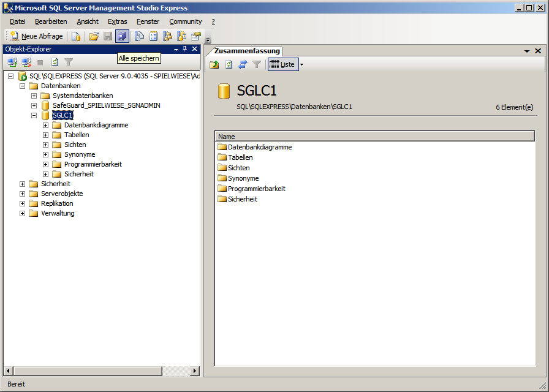
Task: Go up one level in Zusammenfassung
Action: click(x=214, y=64)
